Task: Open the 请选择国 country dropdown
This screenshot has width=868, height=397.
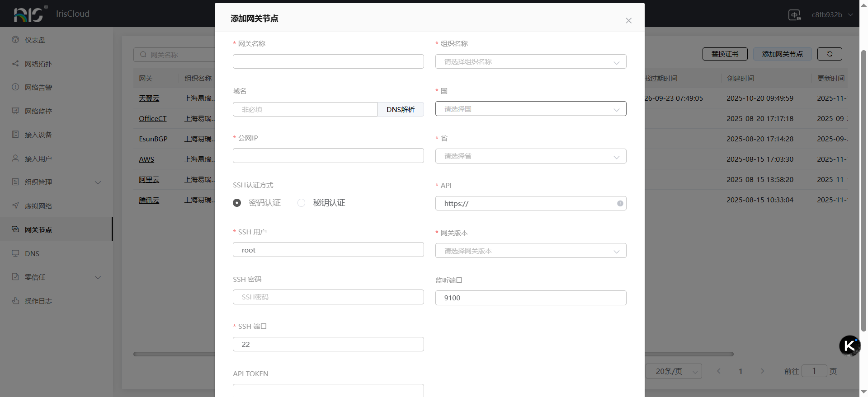Action: (530, 109)
